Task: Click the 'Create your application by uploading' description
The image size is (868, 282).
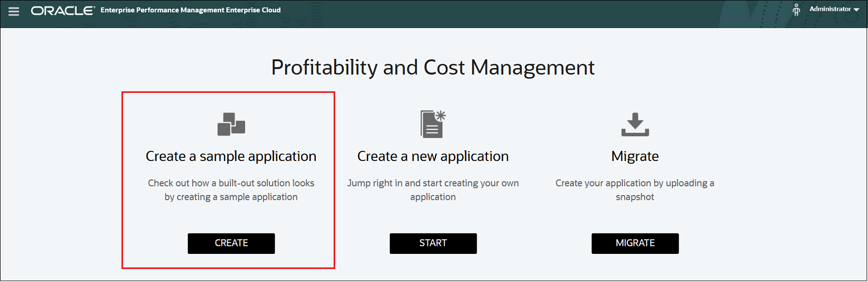Action: (x=635, y=190)
